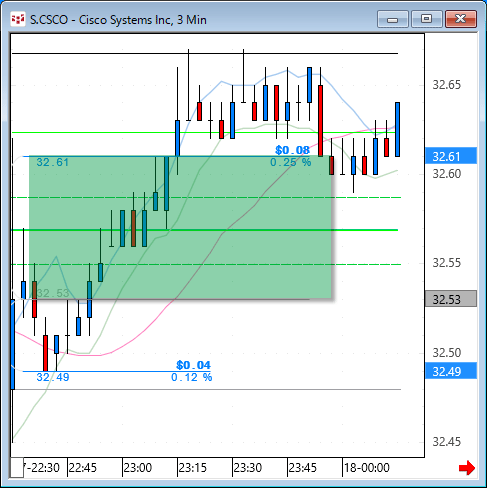Click the 22:45 time axis label

click(83, 468)
